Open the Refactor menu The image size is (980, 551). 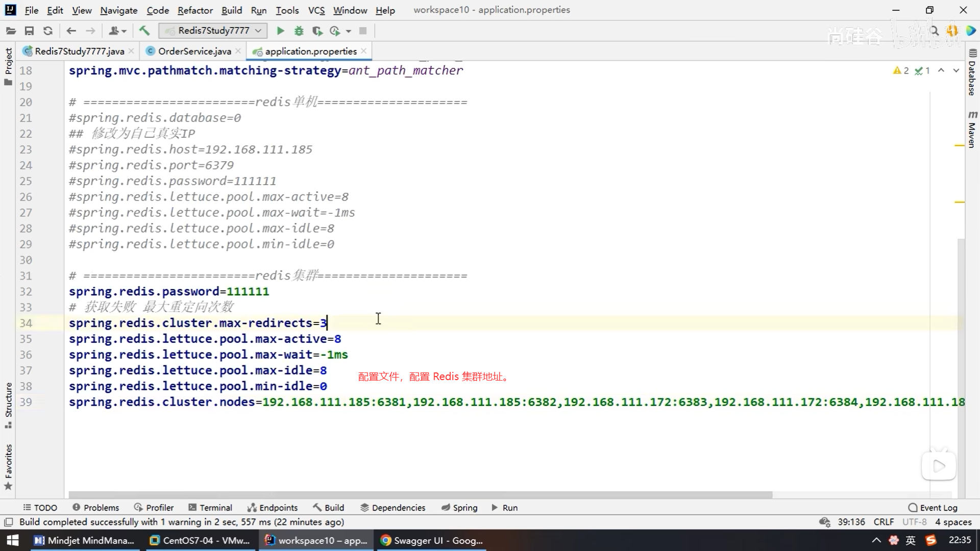point(195,10)
